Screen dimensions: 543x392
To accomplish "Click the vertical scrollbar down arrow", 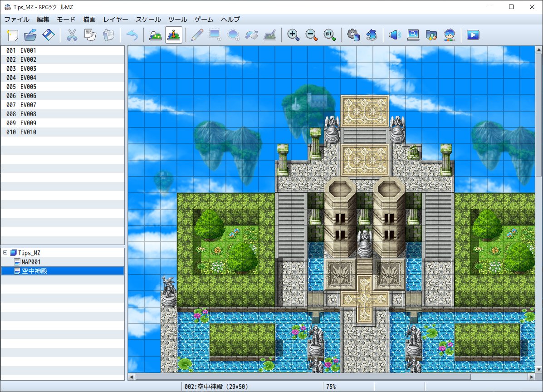I will (x=539, y=369).
